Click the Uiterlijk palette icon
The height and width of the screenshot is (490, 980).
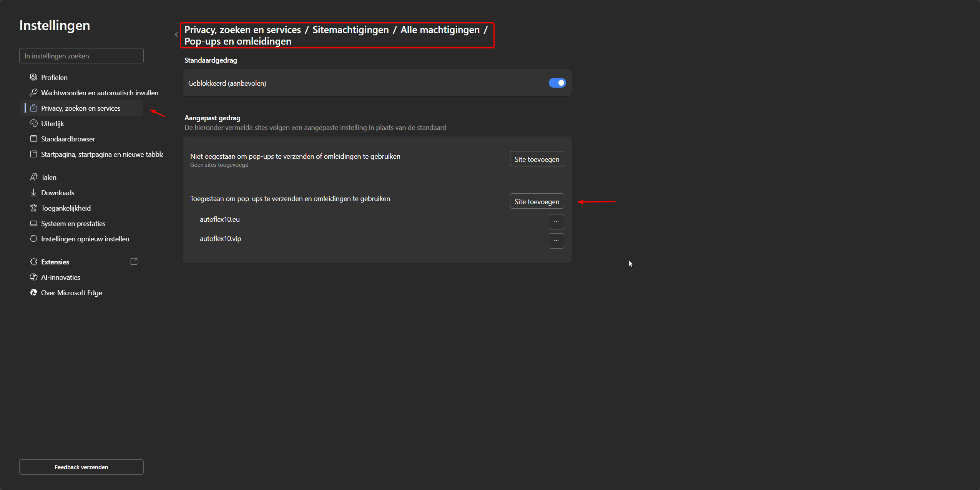coord(33,123)
